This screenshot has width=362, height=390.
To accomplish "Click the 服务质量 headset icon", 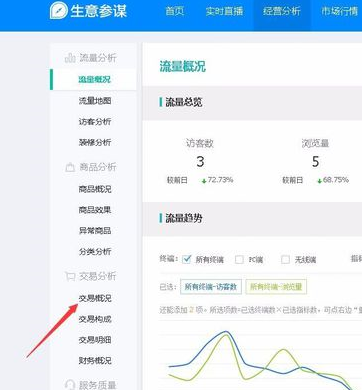I will 70,385.
